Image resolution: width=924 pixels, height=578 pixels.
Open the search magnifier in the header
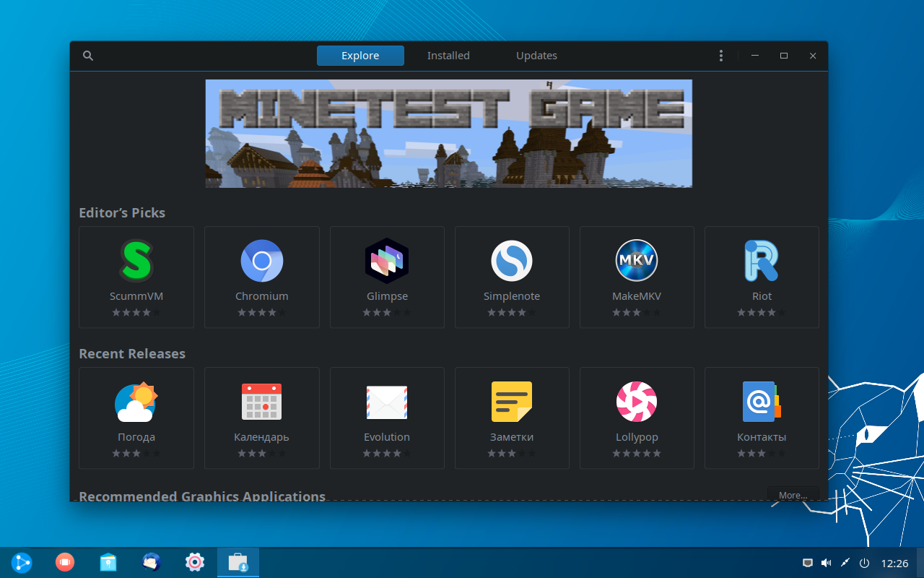click(88, 56)
